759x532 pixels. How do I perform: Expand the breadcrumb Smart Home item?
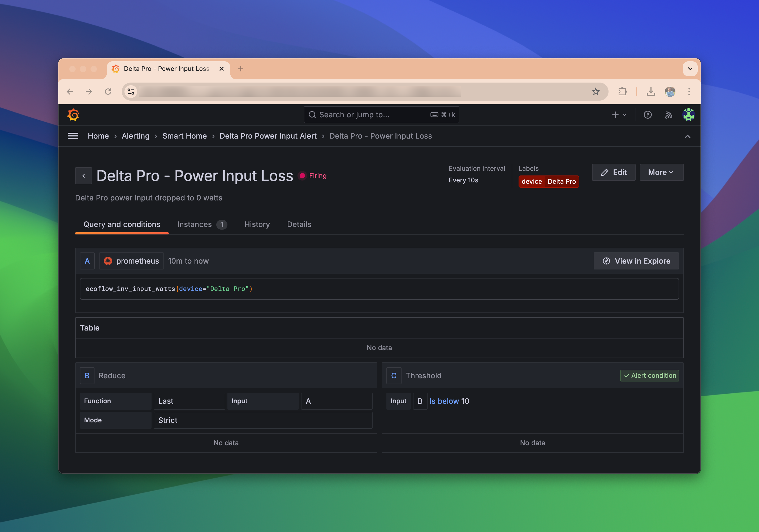(x=184, y=136)
